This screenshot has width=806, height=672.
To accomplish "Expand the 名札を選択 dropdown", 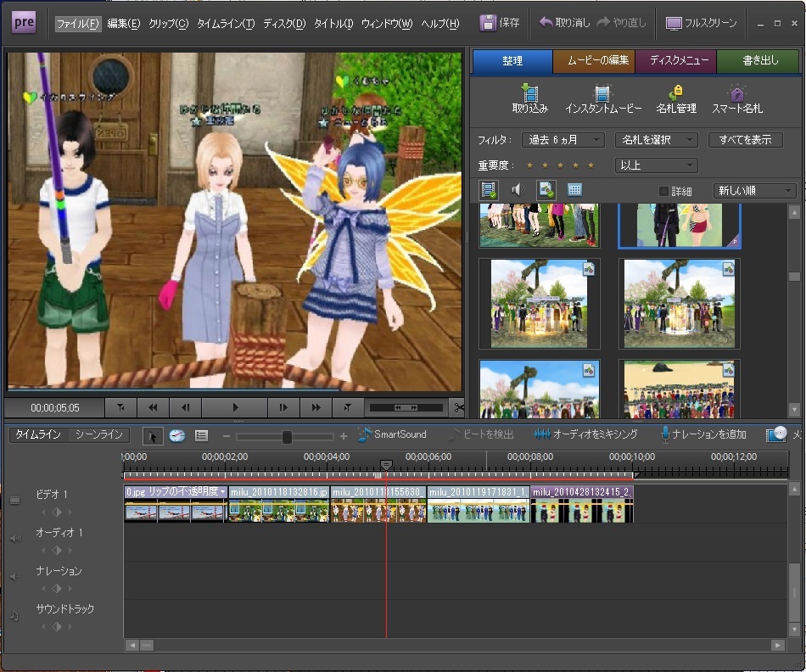I will [x=656, y=140].
